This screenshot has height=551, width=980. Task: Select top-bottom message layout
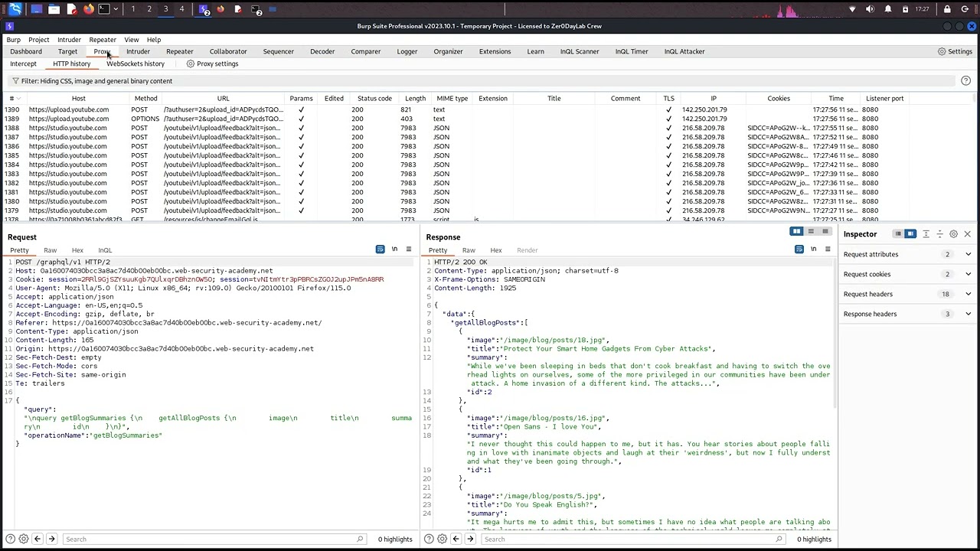pyautogui.click(x=811, y=231)
